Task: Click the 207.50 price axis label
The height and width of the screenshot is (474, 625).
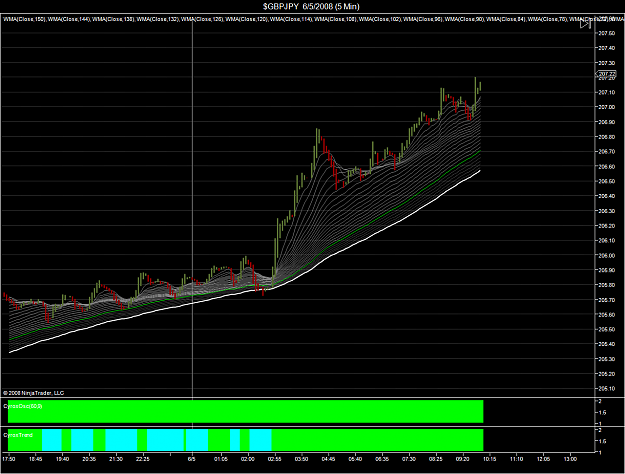Action: coord(607,33)
